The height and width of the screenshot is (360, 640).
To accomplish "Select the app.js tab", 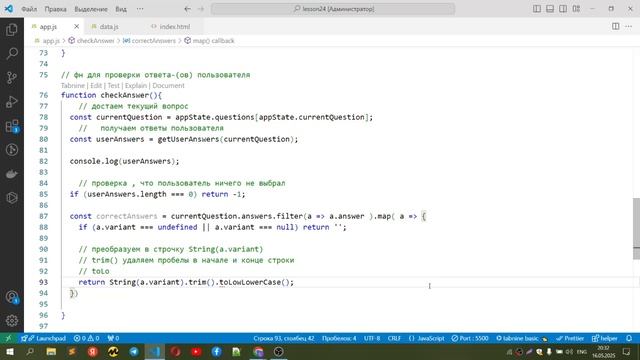I will pyautogui.click(x=48, y=27).
